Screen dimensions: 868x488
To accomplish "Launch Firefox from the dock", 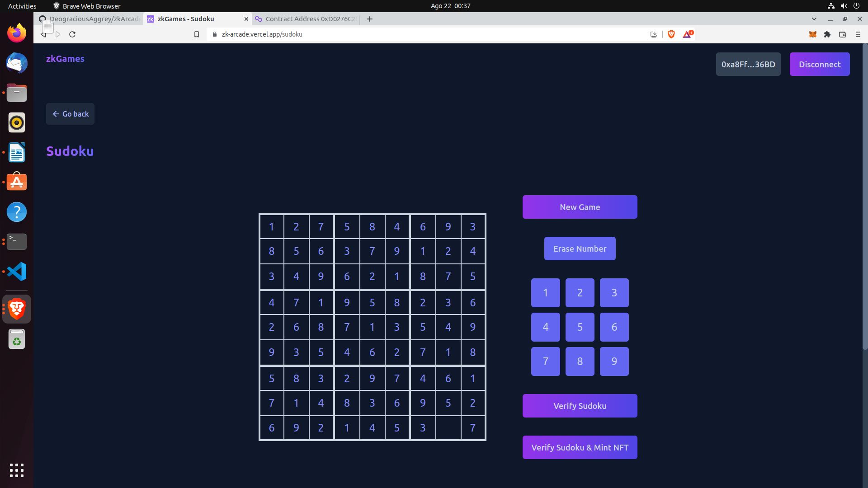I will click(x=16, y=33).
